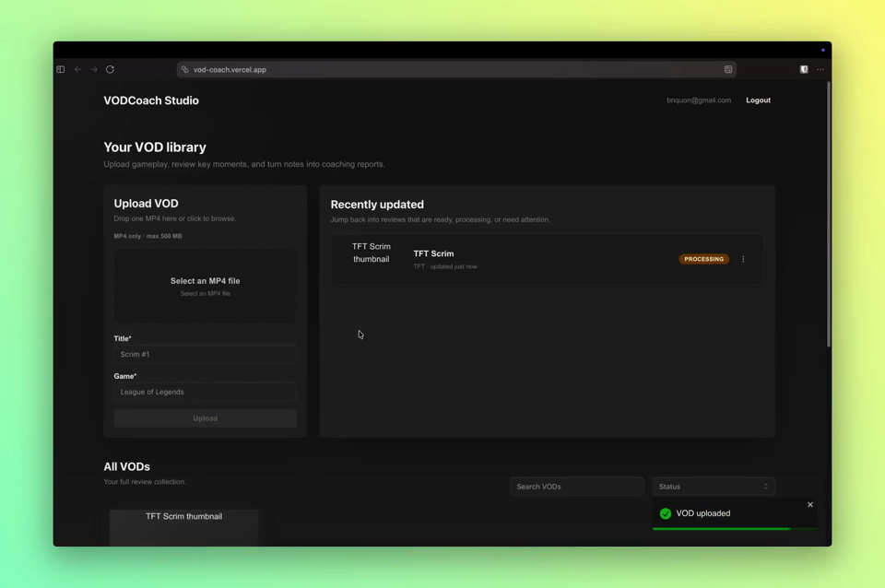Click the bnquon@gmail.com account email
Image resolution: width=885 pixels, height=588 pixels.
coord(699,100)
